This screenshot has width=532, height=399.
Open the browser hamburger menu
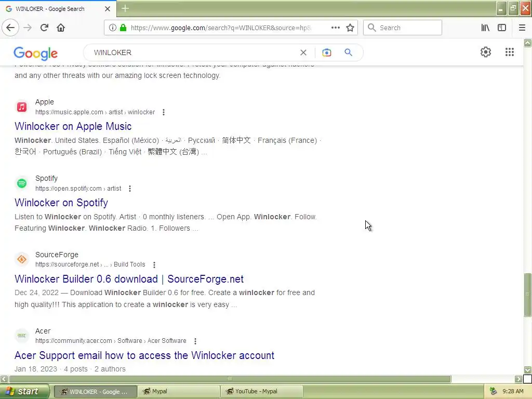(522, 28)
